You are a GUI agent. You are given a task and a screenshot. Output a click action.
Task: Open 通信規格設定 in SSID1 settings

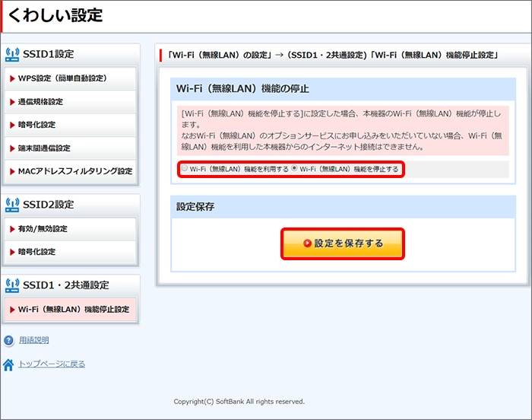click(70, 102)
